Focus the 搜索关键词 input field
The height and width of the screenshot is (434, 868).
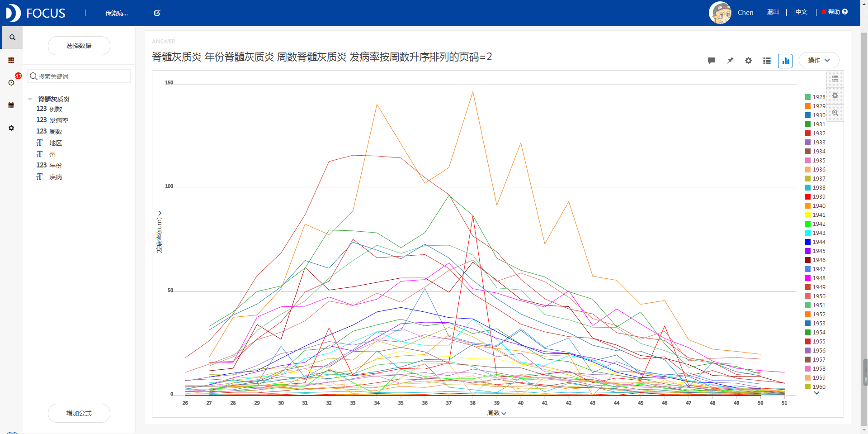click(79, 76)
